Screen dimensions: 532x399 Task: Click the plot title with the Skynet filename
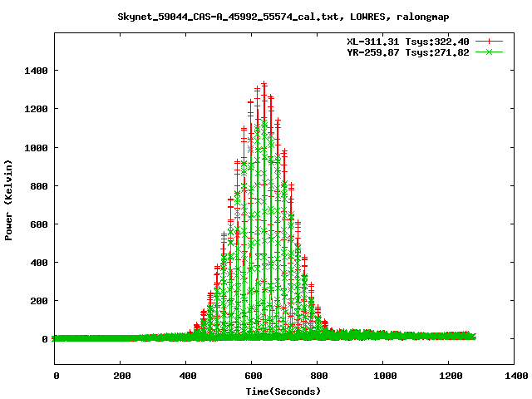[283, 17]
